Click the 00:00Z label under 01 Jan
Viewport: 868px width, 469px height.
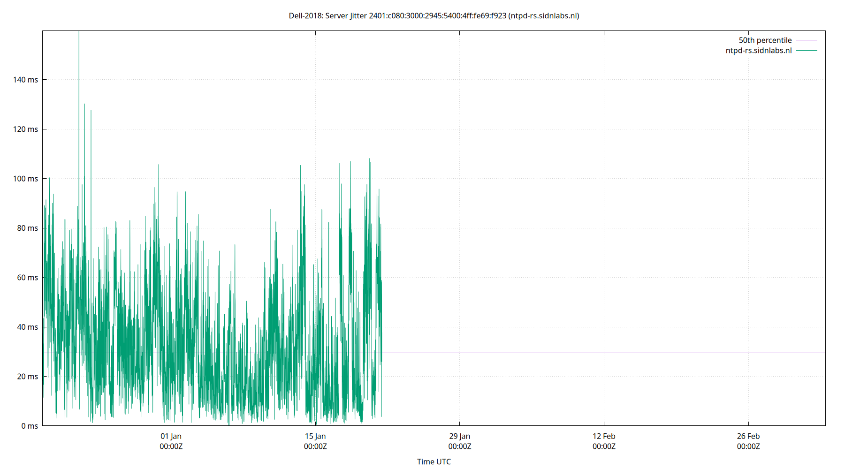pyautogui.click(x=171, y=447)
